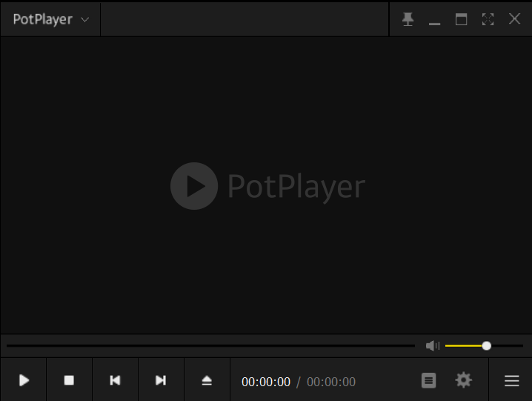532x401 pixels.
Task: Open the PotPlayer main menu dropdown
Action: coord(50,19)
